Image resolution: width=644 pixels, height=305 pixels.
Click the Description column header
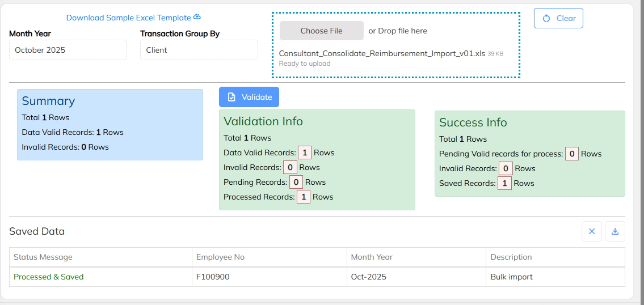[511, 257]
